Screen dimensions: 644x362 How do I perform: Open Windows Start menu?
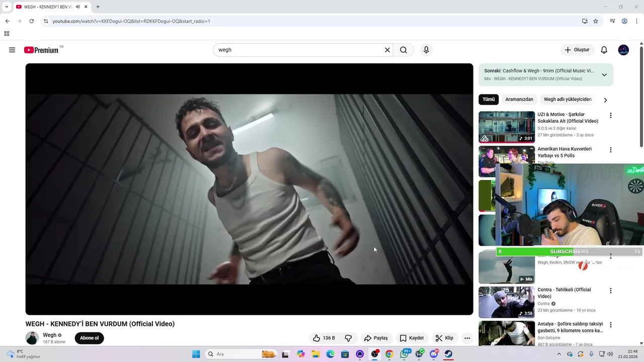click(x=196, y=354)
